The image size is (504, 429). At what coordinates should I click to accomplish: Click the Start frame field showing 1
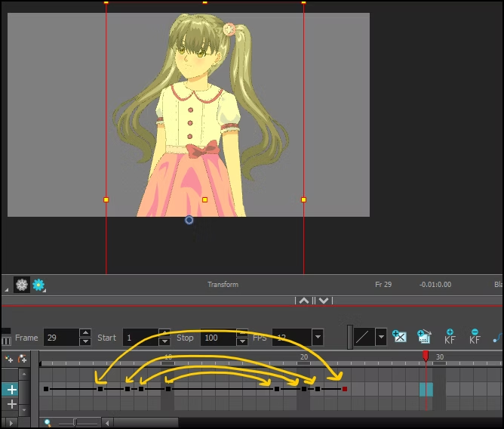(x=140, y=338)
